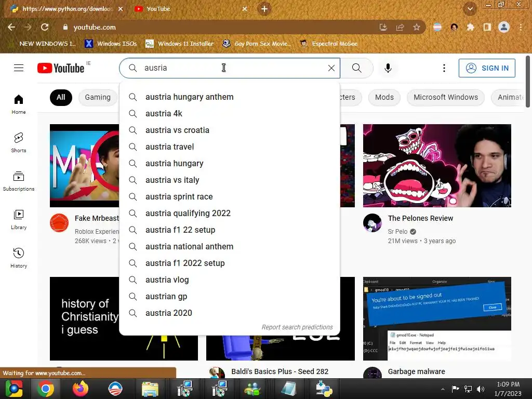Click Report search predictions link
Viewport: 532px width, 399px height.
pos(297,327)
